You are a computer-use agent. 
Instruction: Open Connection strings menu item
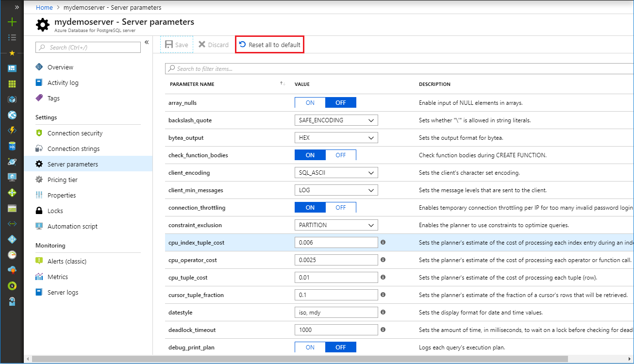coord(73,149)
